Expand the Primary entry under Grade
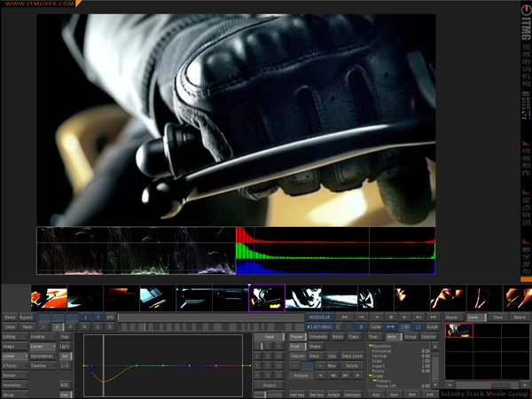 tap(374, 380)
